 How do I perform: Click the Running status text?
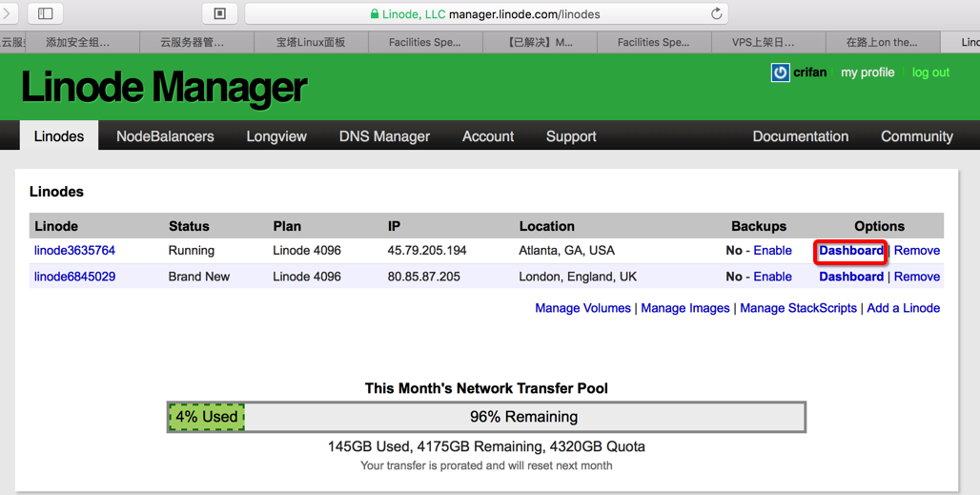pos(192,250)
